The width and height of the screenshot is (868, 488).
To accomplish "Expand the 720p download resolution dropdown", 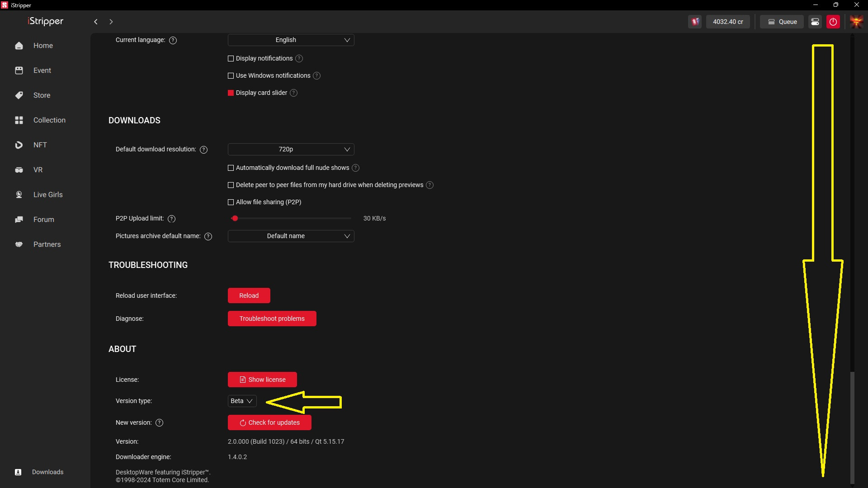I will 291,150.
